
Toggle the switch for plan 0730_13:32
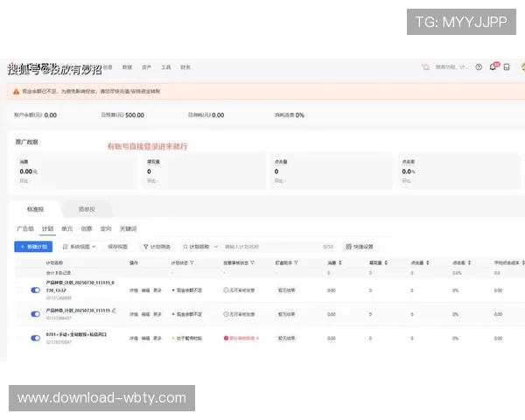coord(36,290)
